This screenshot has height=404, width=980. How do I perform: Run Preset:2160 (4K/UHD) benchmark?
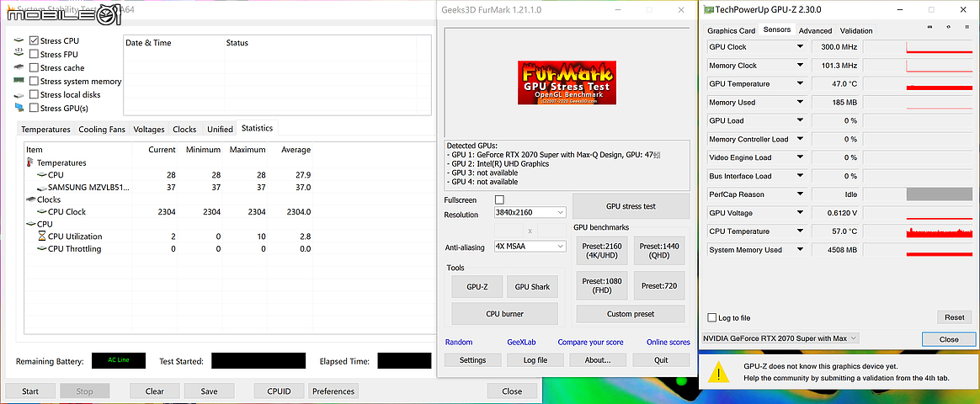[x=600, y=250]
